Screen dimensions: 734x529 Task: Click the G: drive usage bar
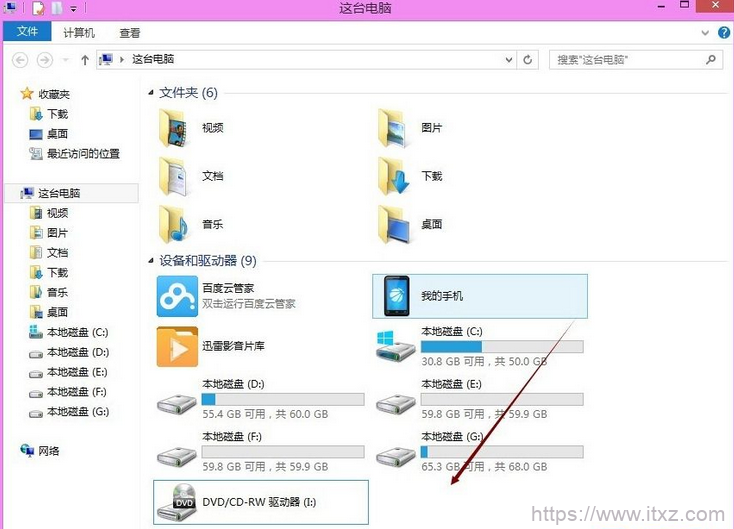pyautogui.click(x=502, y=451)
